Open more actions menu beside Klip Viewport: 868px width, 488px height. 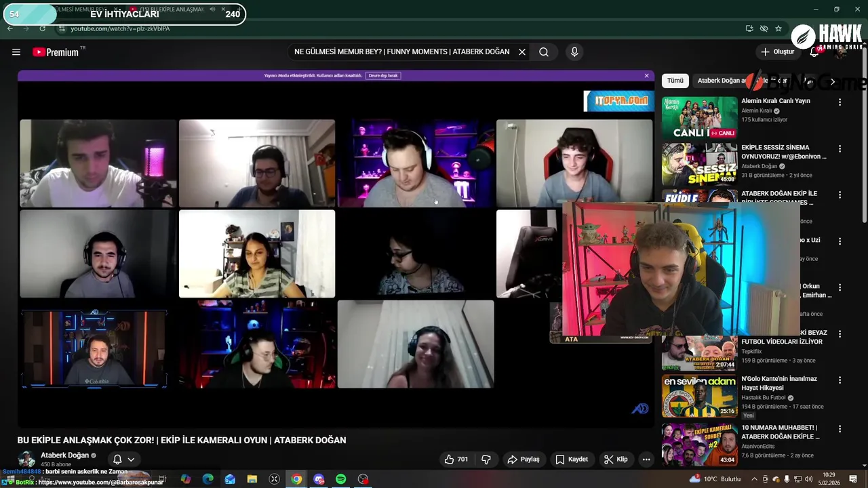click(x=646, y=460)
